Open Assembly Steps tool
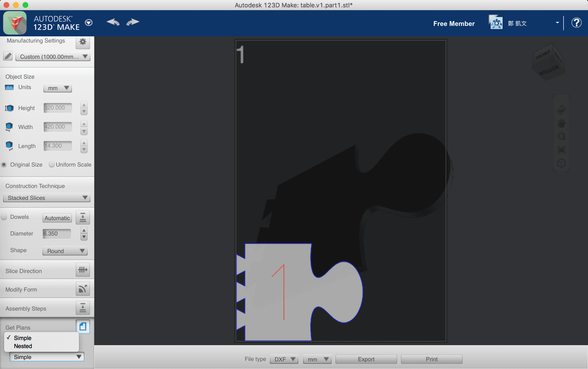588x369 pixels. 83,308
